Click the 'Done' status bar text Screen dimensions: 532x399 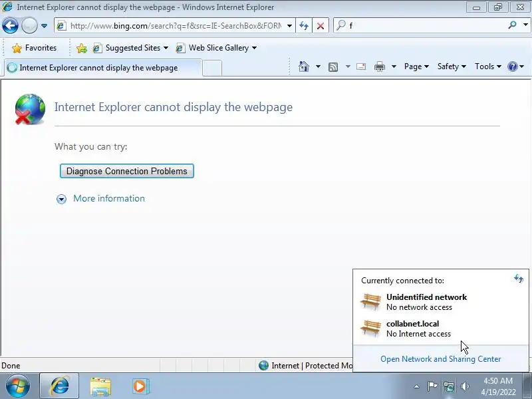tap(11, 366)
